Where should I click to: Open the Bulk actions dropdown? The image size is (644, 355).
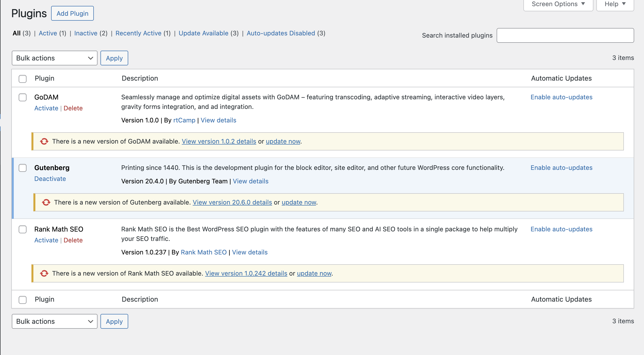54,58
